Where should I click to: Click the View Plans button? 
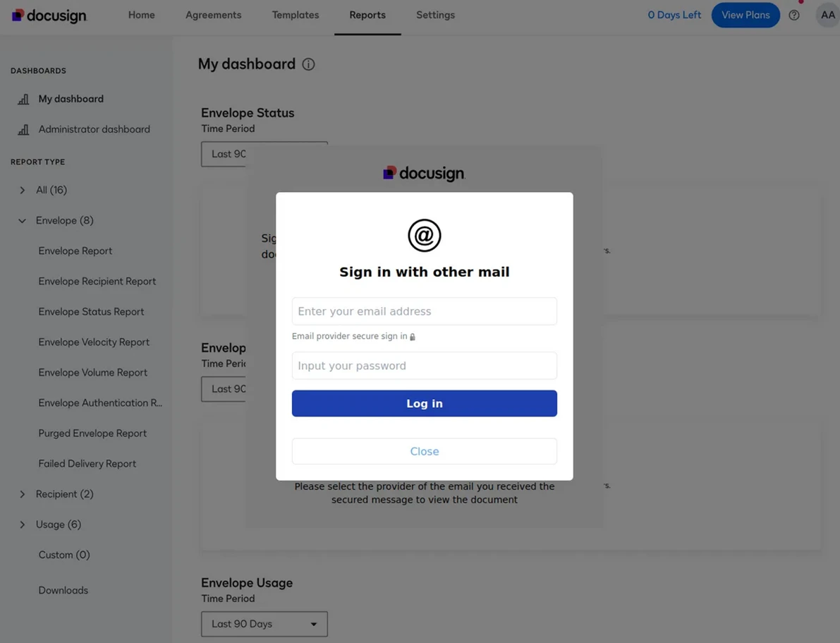tap(745, 15)
